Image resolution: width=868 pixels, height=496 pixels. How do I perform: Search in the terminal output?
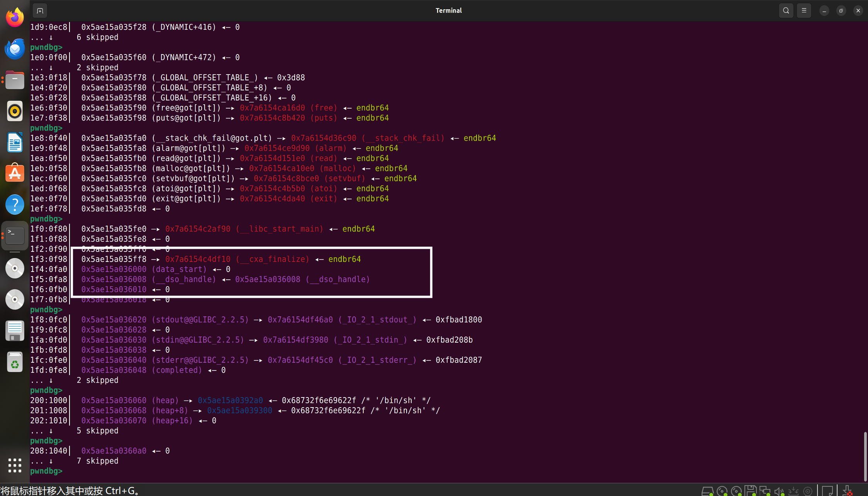click(786, 10)
